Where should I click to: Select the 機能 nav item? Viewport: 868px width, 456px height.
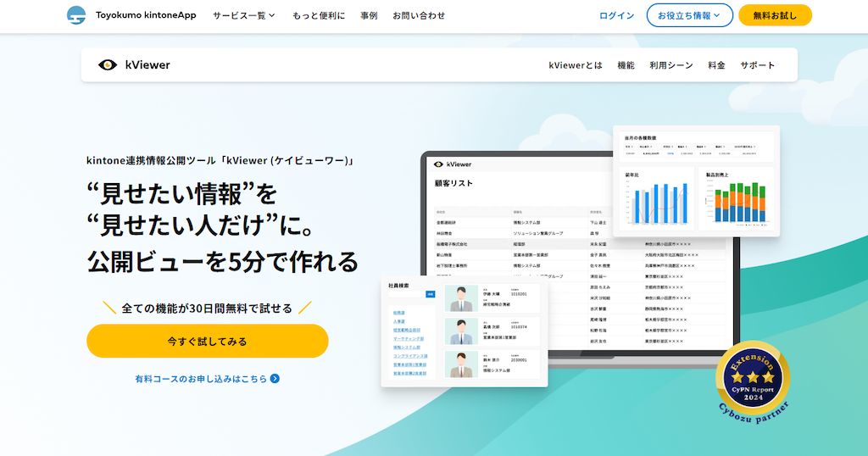[626, 65]
